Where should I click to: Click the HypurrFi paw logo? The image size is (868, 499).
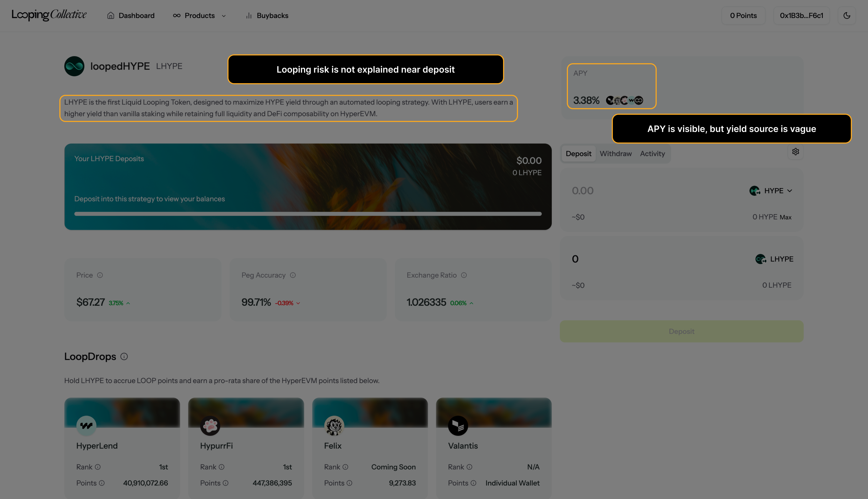pos(210,426)
